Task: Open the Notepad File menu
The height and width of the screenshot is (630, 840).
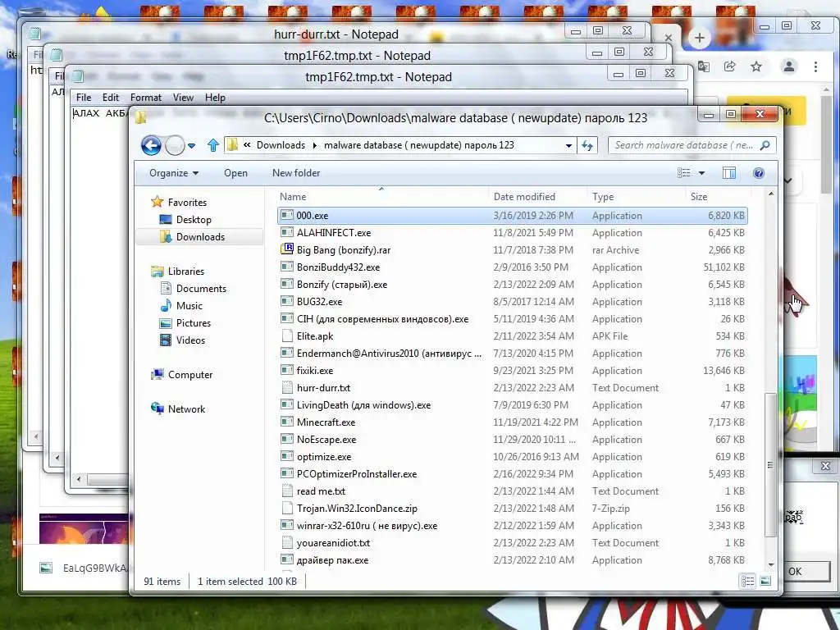Action: [84, 98]
